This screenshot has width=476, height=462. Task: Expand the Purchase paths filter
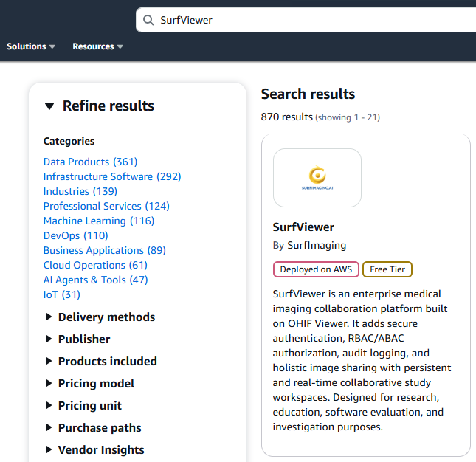coord(93,428)
